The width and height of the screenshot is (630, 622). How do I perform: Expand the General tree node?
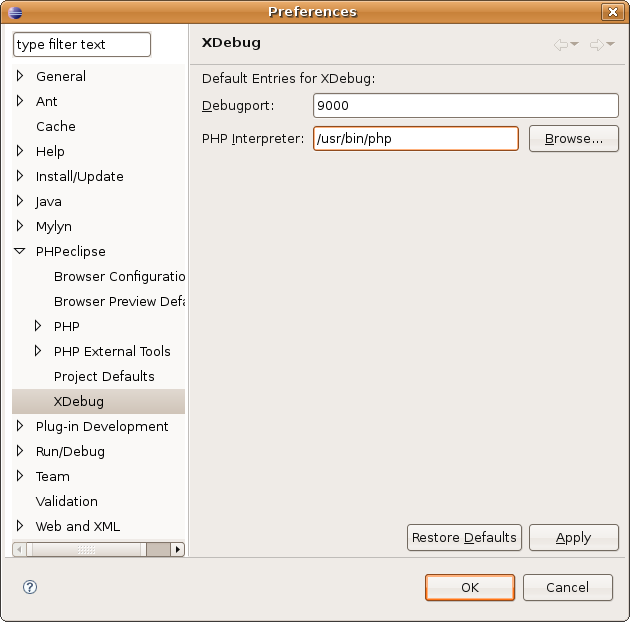click(x=20, y=76)
